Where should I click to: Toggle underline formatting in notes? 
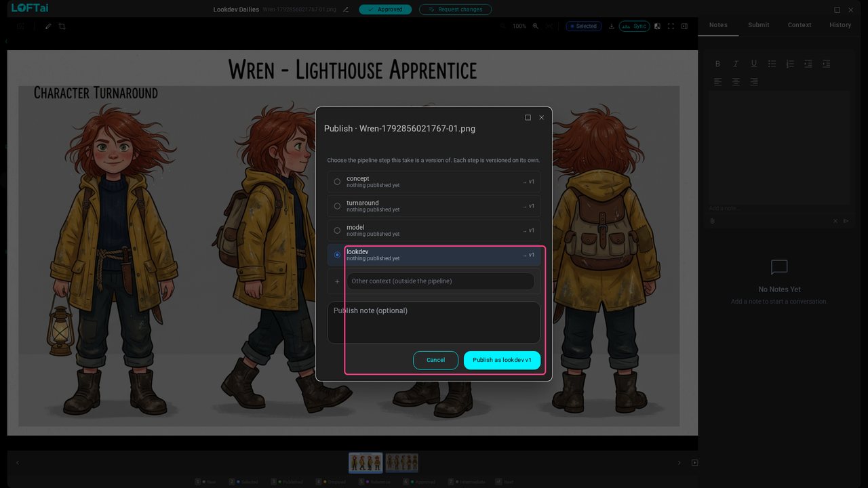pos(753,64)
